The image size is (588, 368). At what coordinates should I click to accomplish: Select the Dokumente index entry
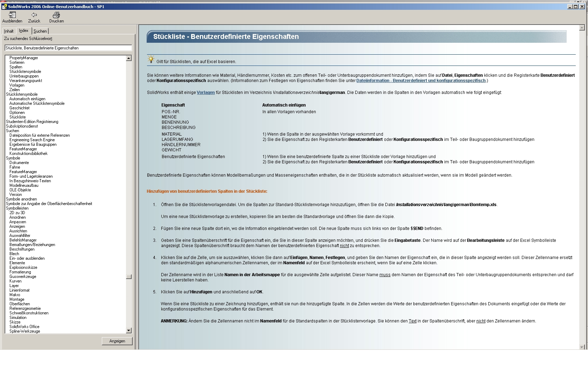click(19, 163)
